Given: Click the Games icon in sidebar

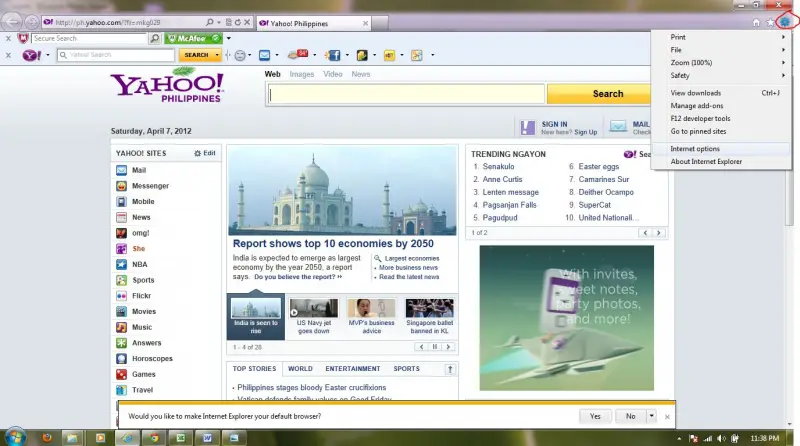Looking at the screenshot, I should [121, 375].
